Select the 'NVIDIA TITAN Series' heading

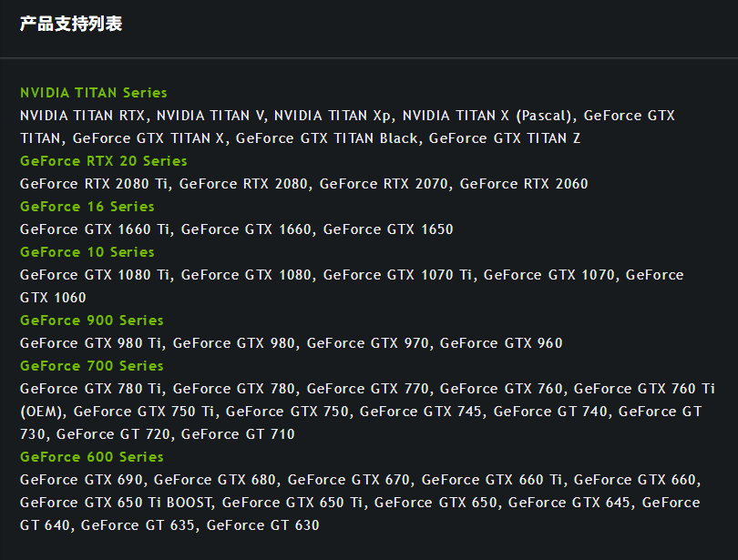pos(94,93)
